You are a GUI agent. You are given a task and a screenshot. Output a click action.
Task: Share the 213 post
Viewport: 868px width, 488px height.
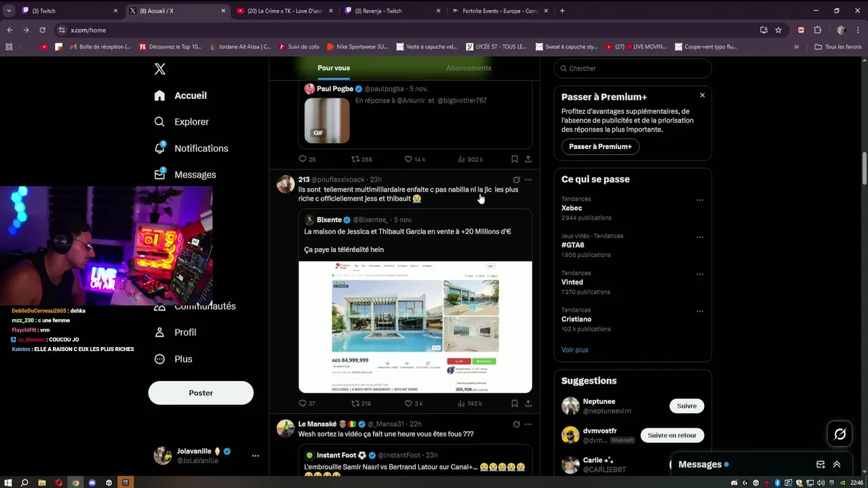click(528, 403)
